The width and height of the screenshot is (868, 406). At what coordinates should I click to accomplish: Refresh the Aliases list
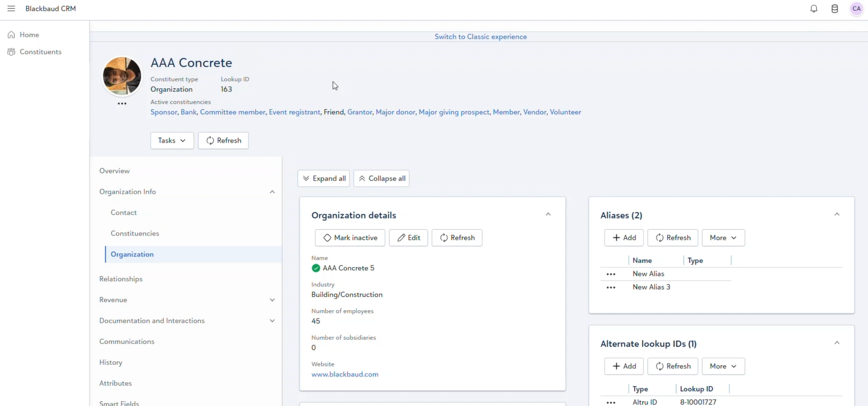pyautogui.click(x=673, y=237)
